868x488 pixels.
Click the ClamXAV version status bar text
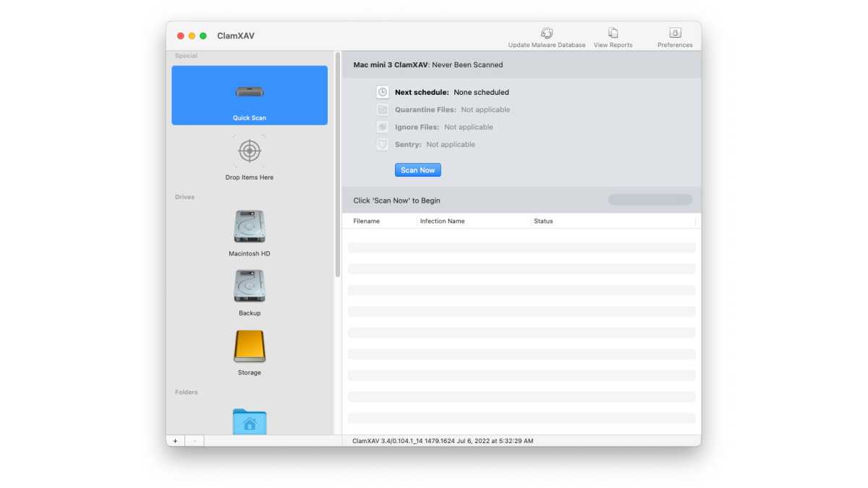pyautogui.click(x=443, y=440)
